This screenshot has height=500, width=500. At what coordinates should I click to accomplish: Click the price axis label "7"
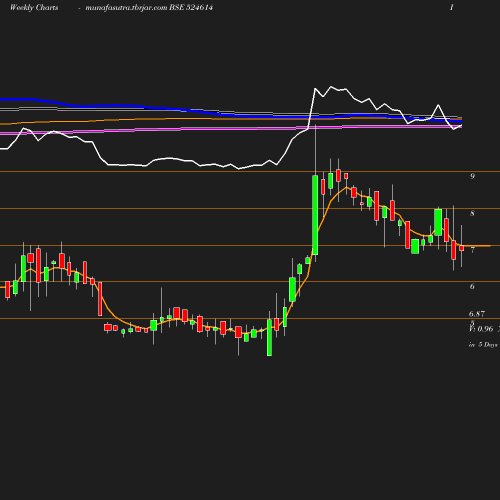coord(472,250)
